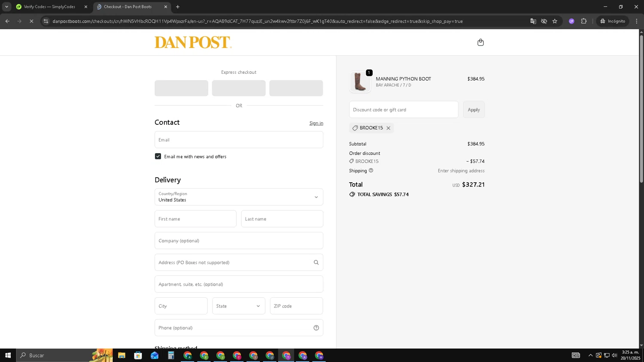Click the Address input field
Screen dimensions: 644x362
click(x=239, y=262)
